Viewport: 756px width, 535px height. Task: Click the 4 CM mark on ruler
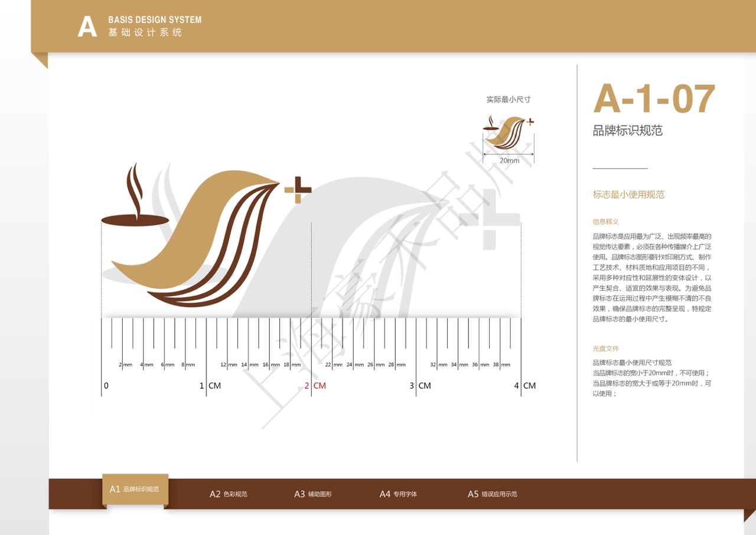click(x=525, y=386)
